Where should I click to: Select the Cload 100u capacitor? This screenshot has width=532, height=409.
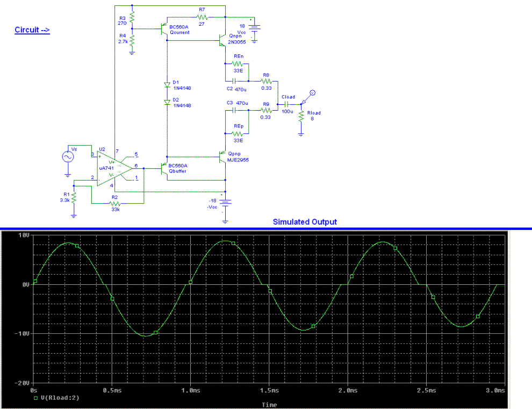(287, 104)
